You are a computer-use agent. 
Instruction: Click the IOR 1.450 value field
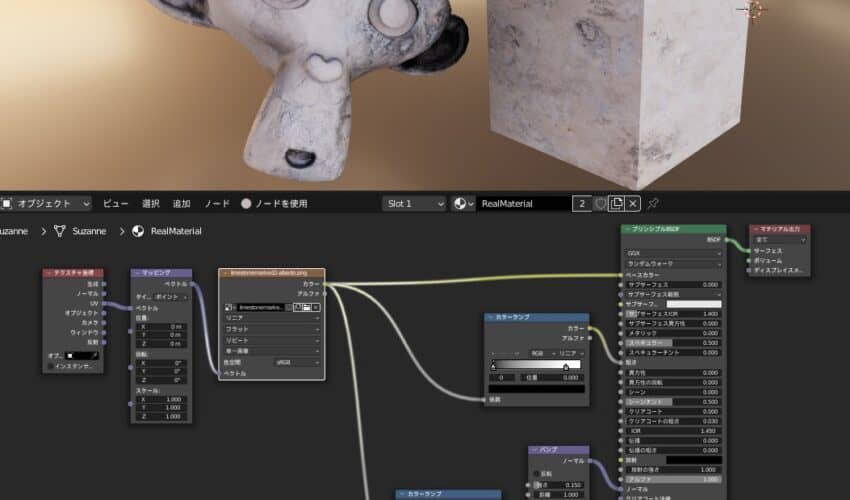tap(673, 431)
